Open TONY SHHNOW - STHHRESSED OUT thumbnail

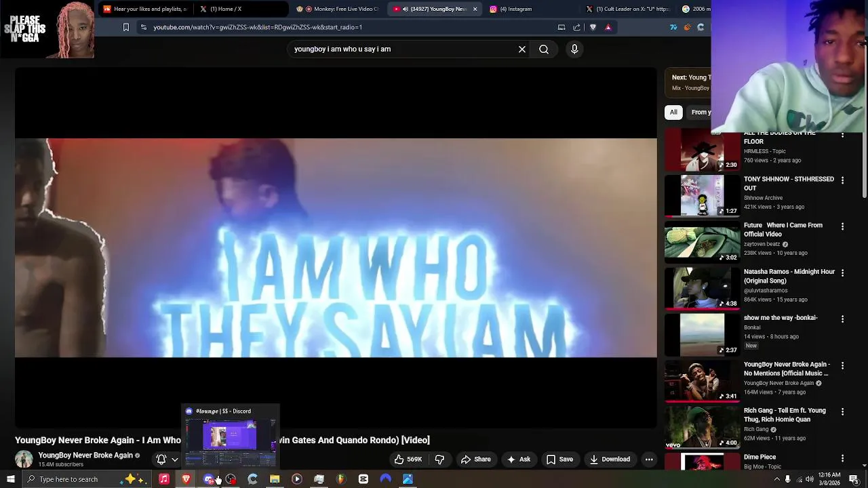[702, 195]
